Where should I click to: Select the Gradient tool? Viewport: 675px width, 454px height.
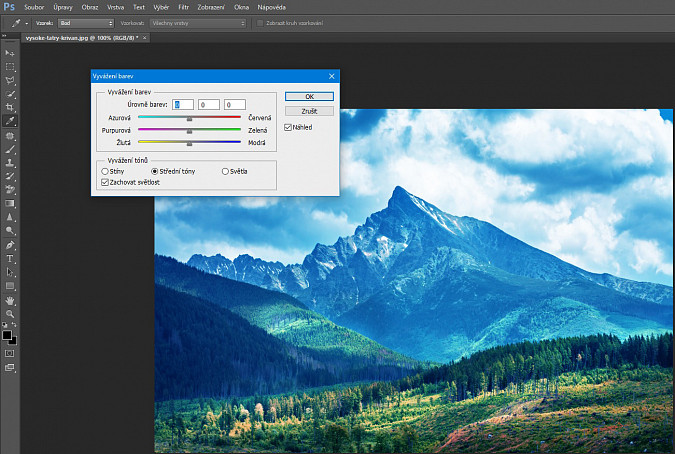(x=9, y=203)
